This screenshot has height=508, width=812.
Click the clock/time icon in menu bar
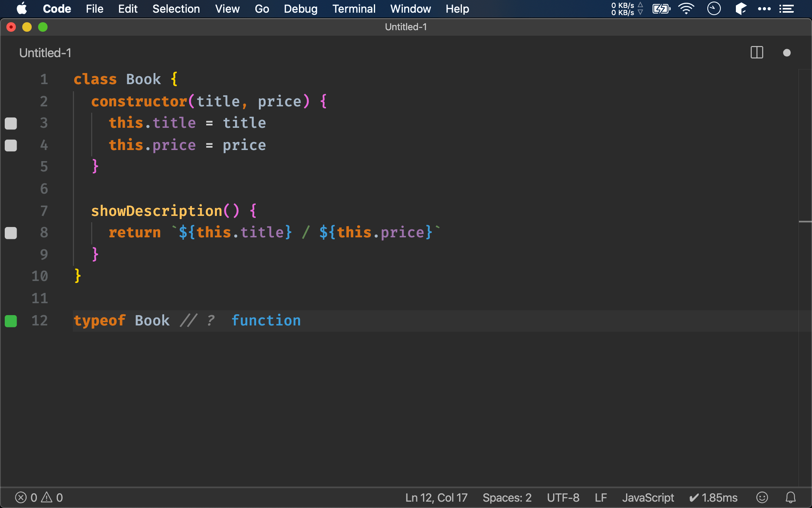pyautogui.click(x=714, y=9)
